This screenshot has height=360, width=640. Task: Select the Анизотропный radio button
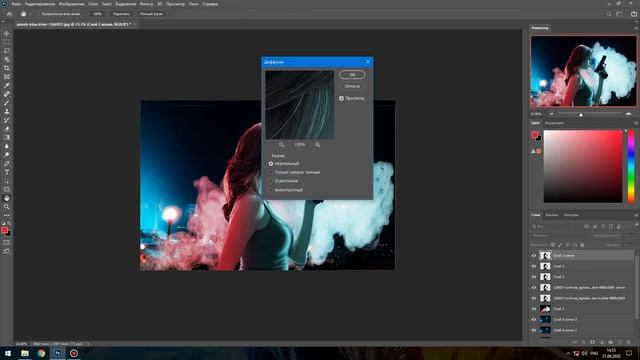[x=271, y=190]
